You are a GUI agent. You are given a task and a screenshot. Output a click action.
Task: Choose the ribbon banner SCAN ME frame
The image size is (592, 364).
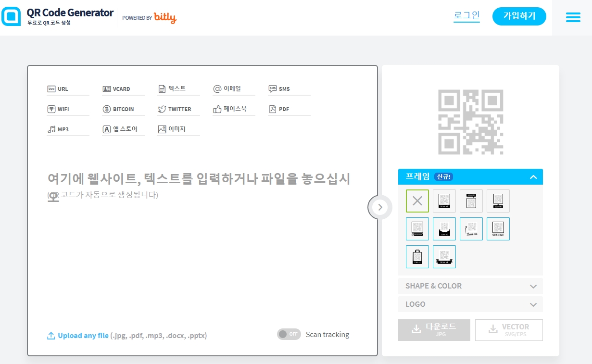pyautogui.click(x=444, y=257)
